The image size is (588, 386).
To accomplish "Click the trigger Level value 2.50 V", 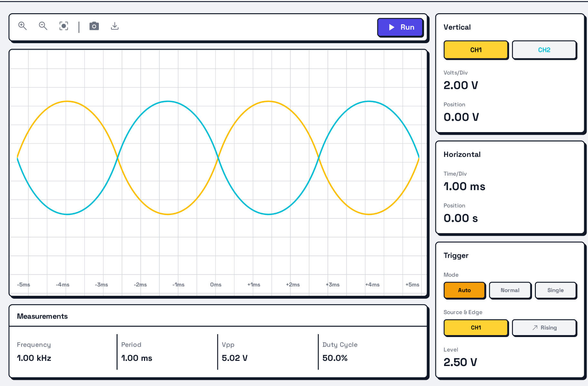I will [x=460, y=362].
